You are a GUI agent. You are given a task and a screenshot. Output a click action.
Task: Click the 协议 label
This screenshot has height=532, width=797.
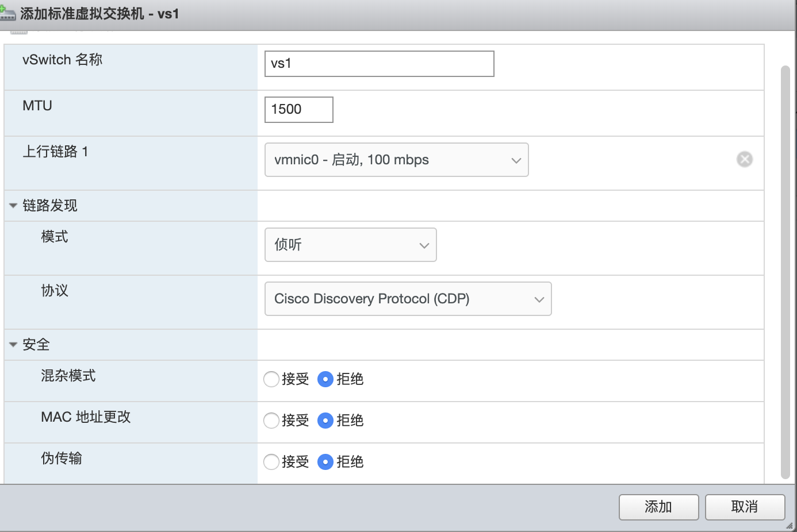pos(55,291)
